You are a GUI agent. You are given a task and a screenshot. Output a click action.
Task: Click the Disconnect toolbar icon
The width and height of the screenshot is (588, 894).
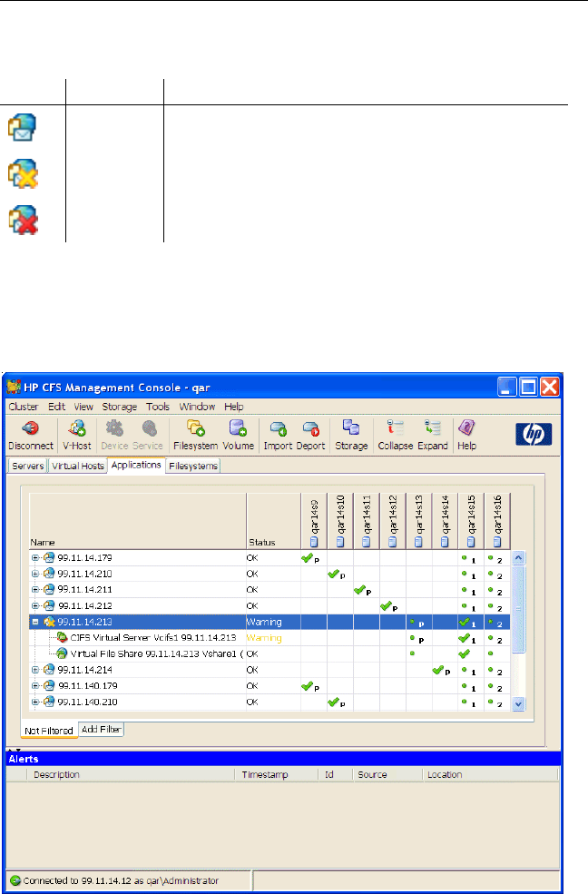coord(30,428)
